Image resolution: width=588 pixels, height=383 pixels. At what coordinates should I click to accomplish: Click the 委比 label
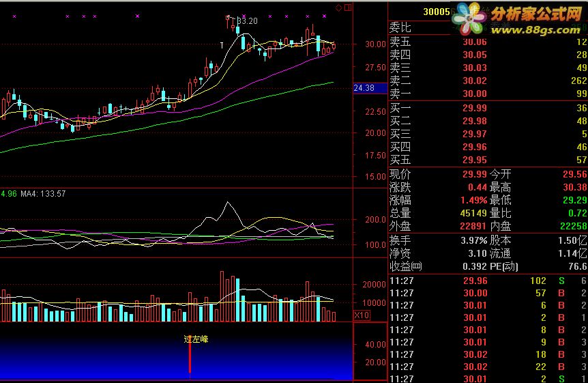click(400, 27)
